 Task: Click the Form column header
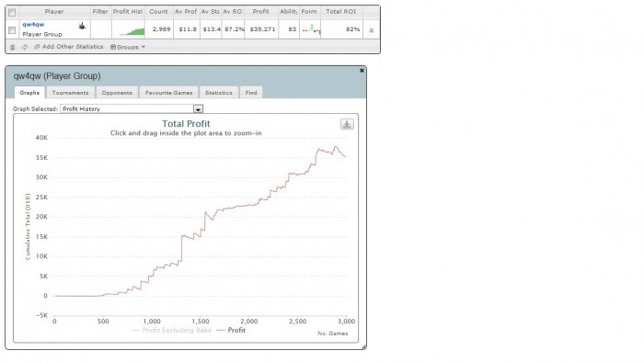(309, 11)
